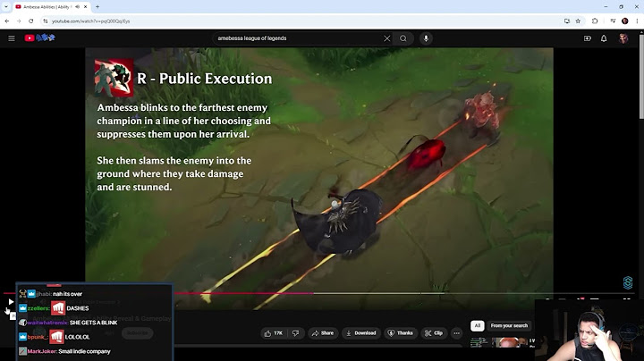Viewport: 644px width, 361px height.
Task: Play the video with the play button
Action: [11, 302]
